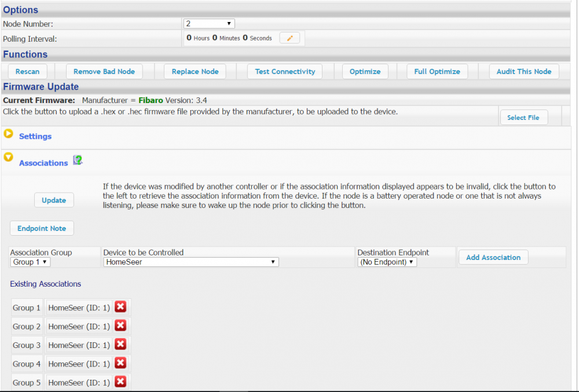The width and height of the screenshot is (579, 392).
Task: Click the Test Connectivity button
Action: (x=285, y=71)
